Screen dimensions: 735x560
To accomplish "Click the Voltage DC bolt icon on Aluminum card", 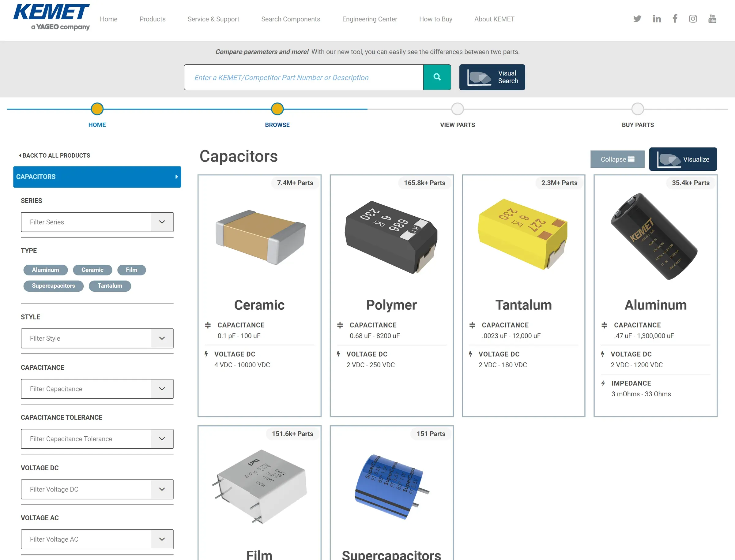I will 602,354.
